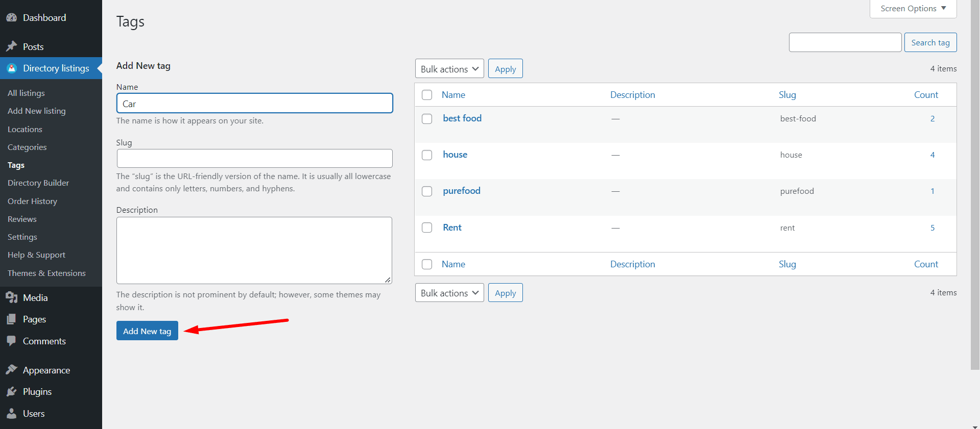Check the box for best food tag
Viewport: 980px width, 429px height.
pyautogui.click(x=427, y=119)
